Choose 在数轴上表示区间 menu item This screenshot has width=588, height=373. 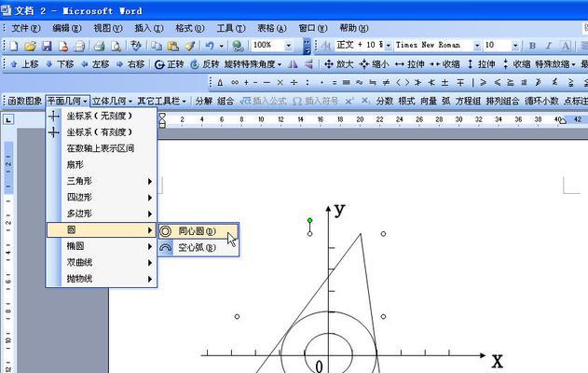pos(102,148)
